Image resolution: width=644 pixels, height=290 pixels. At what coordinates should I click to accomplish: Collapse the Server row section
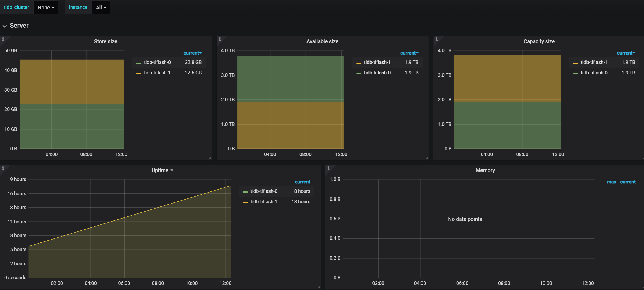click(x=19, y=26)
